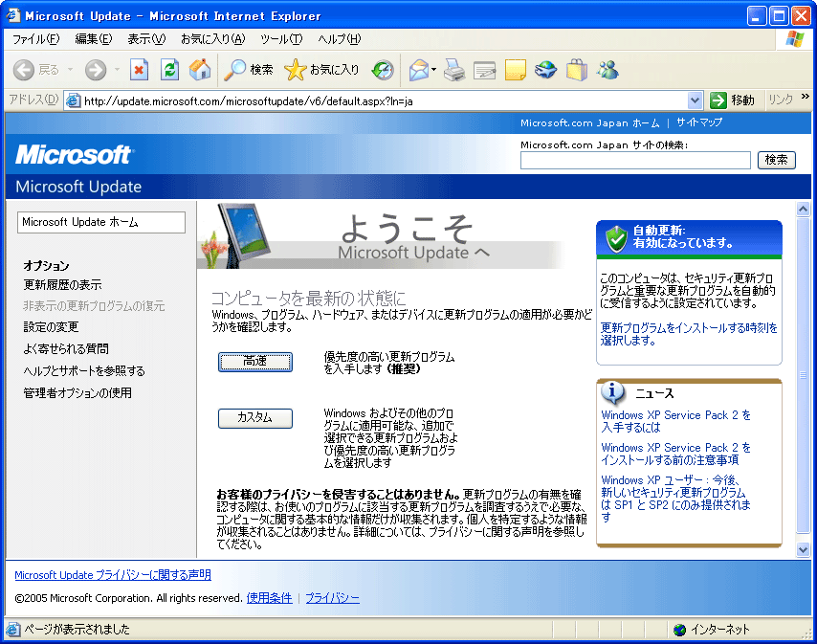Click the Back navigation arrow icon

[24, 70]
